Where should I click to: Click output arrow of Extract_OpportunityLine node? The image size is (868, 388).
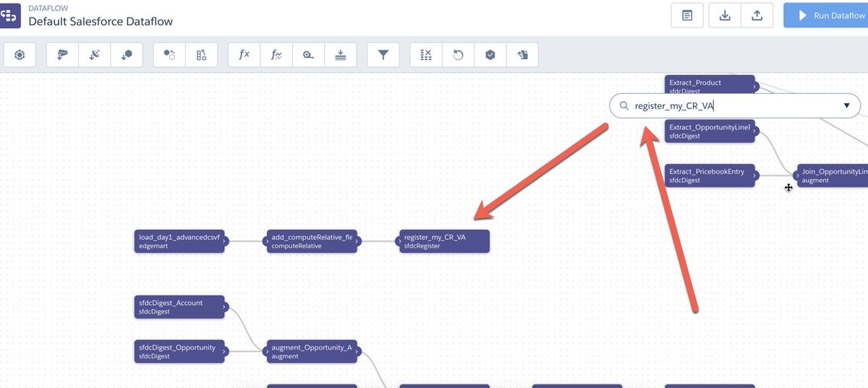pos(755,132)
